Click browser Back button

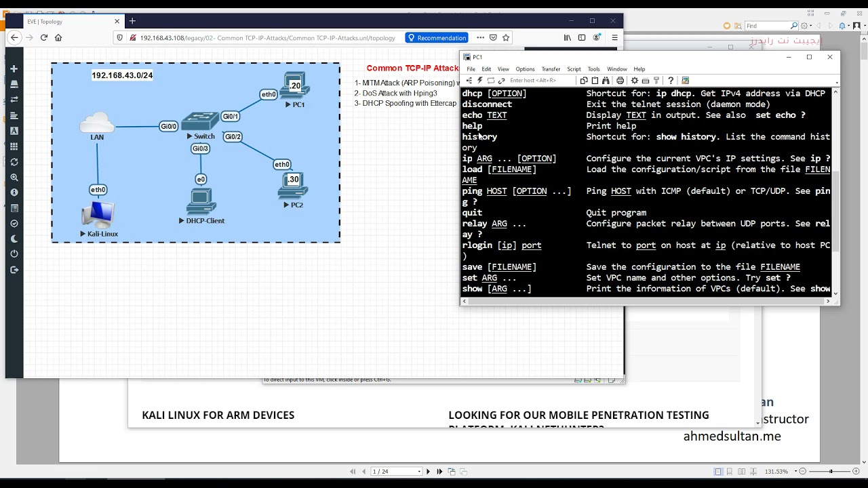coord(14,38)
